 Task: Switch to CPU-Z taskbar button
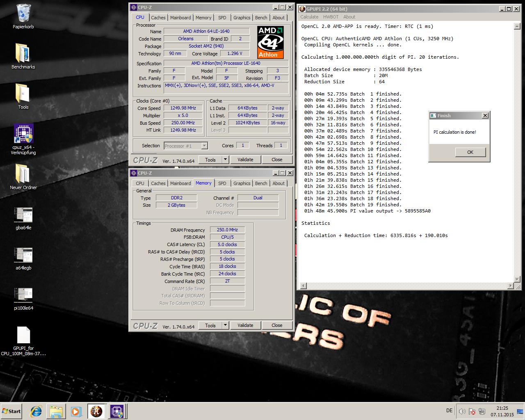[116, 411]
